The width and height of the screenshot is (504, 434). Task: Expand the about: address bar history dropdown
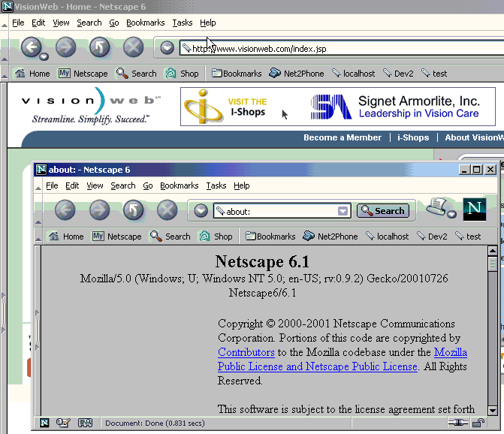coord(343,211)
